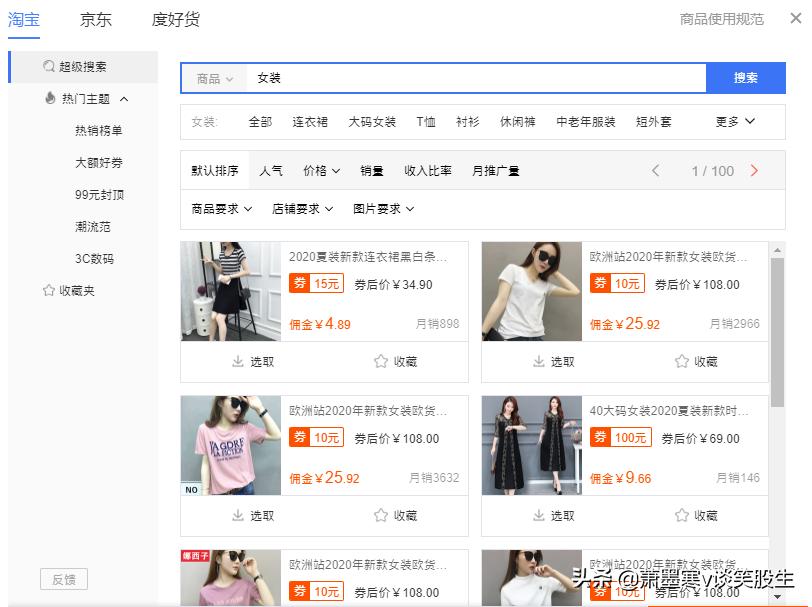Open the 店铺要求 filter dropdown
Image resolution: width=812 pixels, height=607 pixels.
tap(302, 209)
